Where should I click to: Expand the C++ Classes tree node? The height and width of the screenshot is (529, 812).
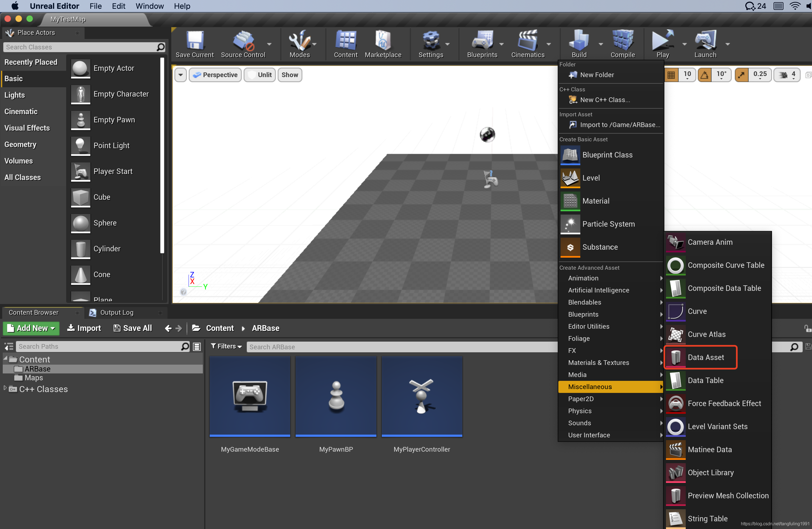point(5,389)
